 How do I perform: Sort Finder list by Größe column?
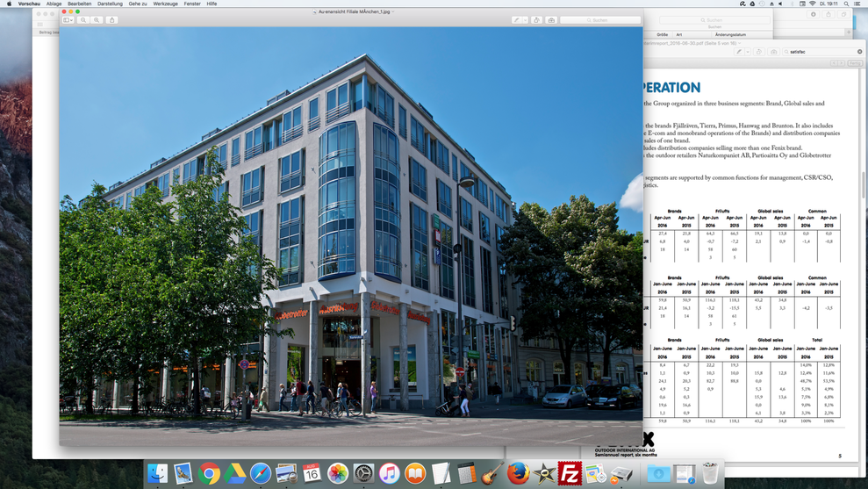pos(662,34)
